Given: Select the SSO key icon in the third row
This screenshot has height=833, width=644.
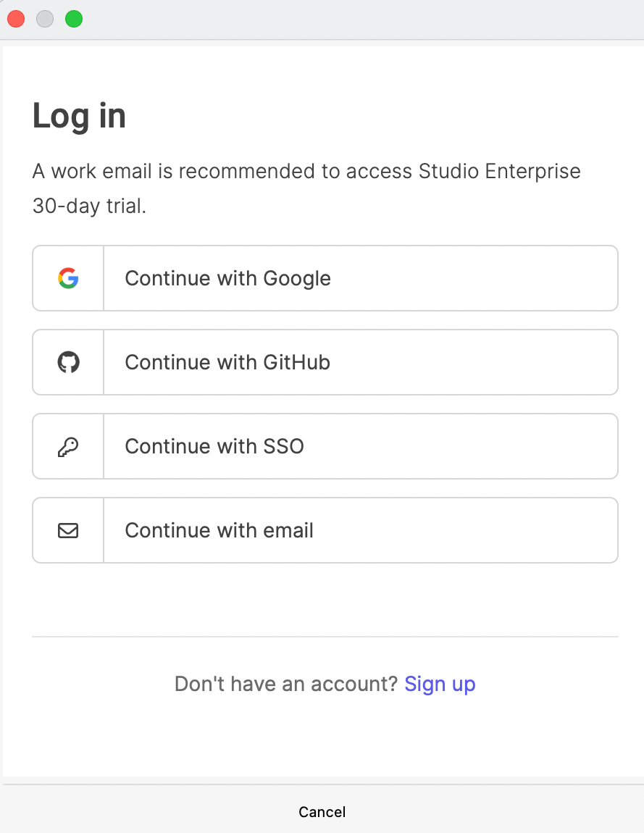Looking at the screenshot, I should (67, 445).
